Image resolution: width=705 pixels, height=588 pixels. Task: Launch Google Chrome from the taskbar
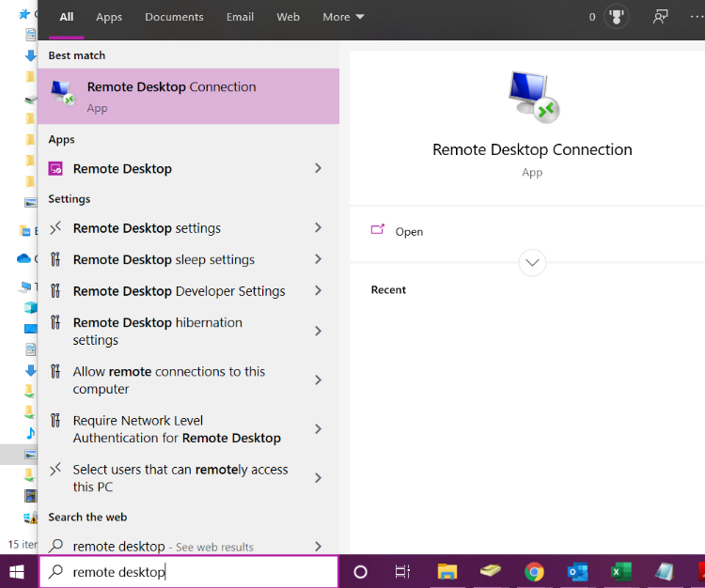pyautogui.click(x=534, y=572)
